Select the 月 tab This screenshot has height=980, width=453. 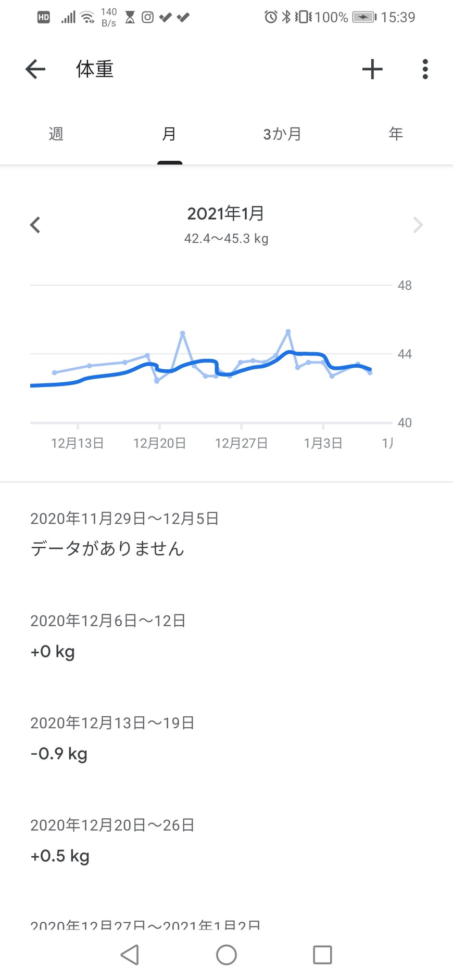pos(169,134)
